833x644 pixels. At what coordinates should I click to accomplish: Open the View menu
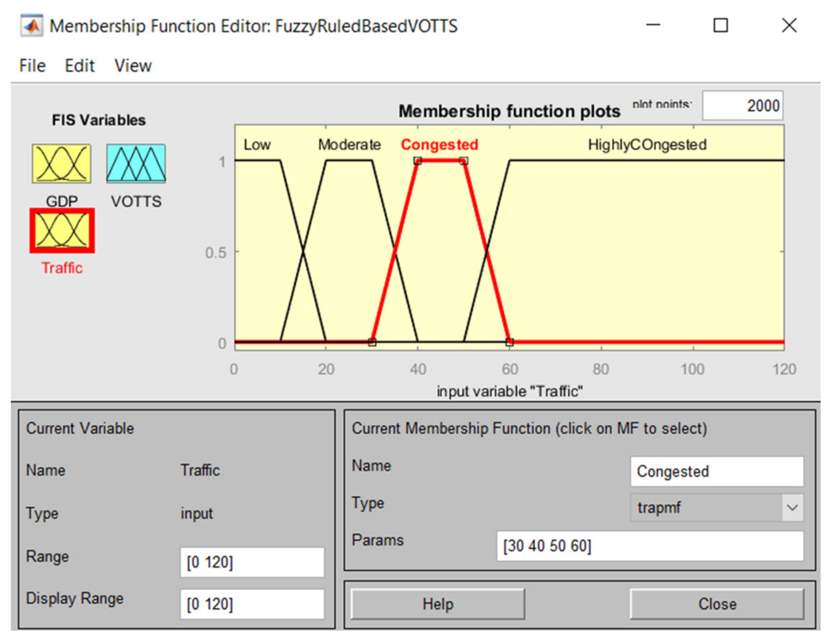pyautogui.click(x=133, y=66)
